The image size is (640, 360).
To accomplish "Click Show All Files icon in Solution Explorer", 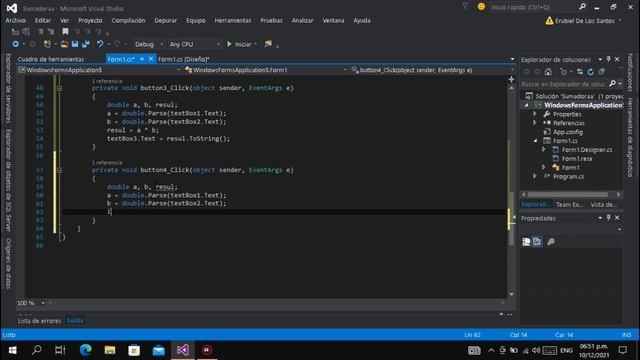I will click(602, 72).
